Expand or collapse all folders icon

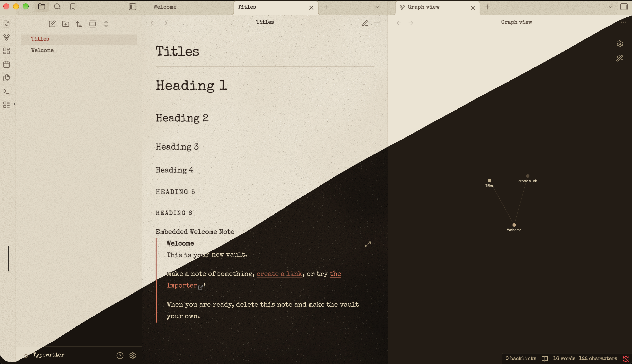106,24
